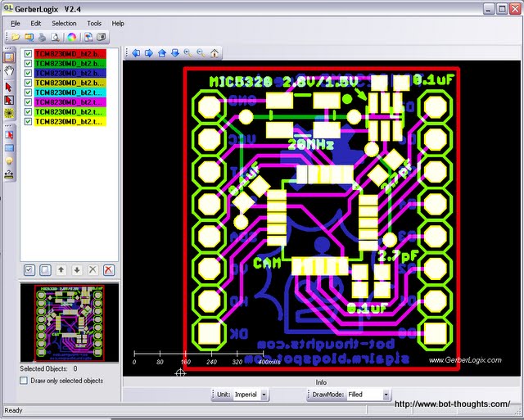Select the hand pan tool
Screen dimensions: 524x420
(9, 71)
